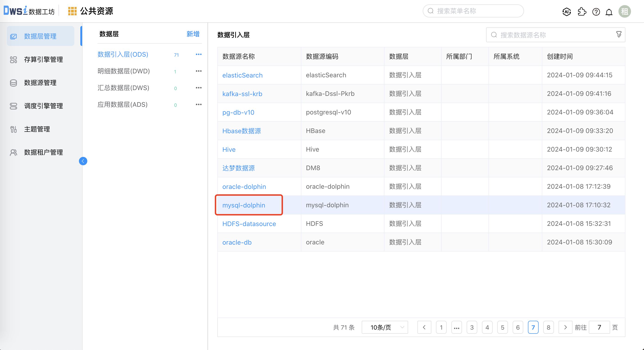Viewport: 644px width, 350px height.
Task: Click the search input field for data sources
Action: (554, 35)
